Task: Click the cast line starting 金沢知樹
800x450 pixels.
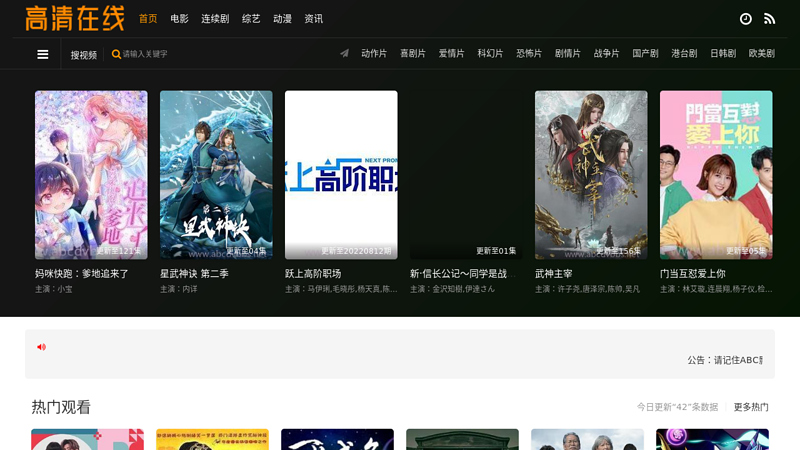Action: 452,289
